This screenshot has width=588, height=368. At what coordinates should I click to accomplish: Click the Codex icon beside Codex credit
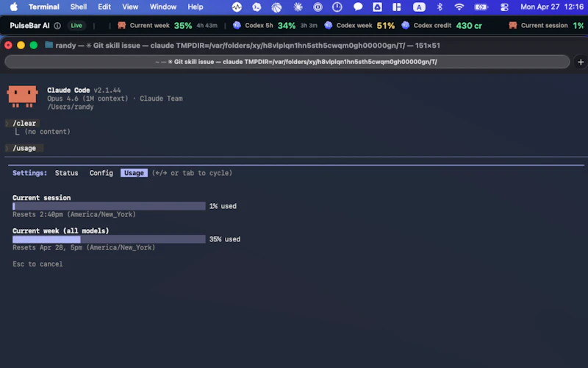point(406,26)
